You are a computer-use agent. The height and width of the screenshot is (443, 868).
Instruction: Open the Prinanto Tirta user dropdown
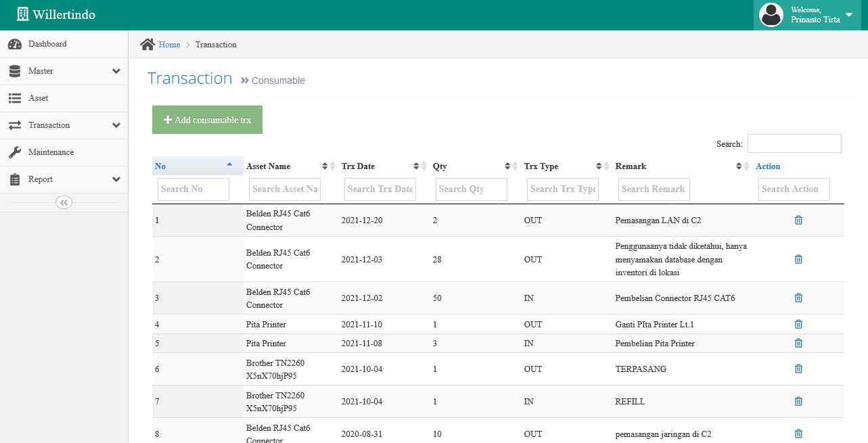click(848, 15)
